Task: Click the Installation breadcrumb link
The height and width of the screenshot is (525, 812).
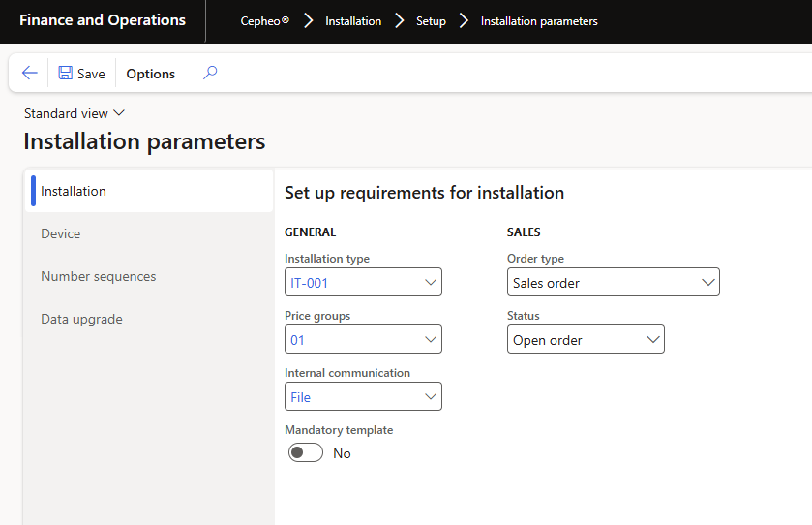Action: click(x=353, y=21)
